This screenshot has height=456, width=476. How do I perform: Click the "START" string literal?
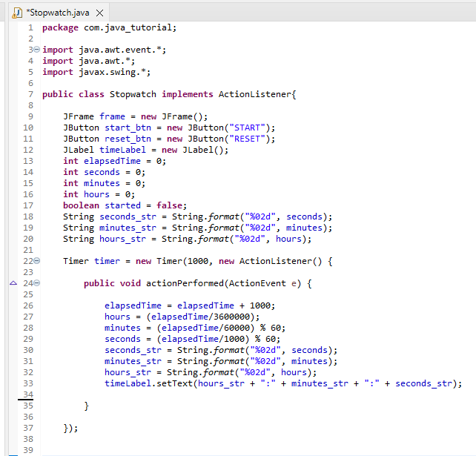pyautogui.click(x=247, y=128)
